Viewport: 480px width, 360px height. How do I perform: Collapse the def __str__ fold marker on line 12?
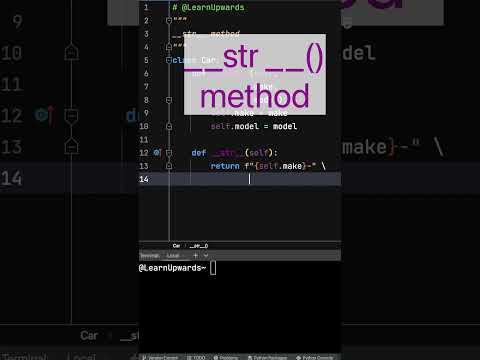(169, 153)
